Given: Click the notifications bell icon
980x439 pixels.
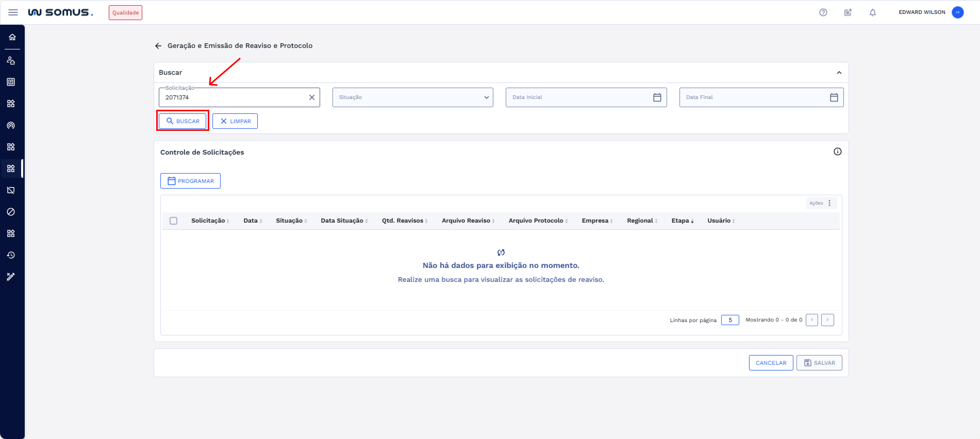Looking at the screenshot, I should 872,13.
